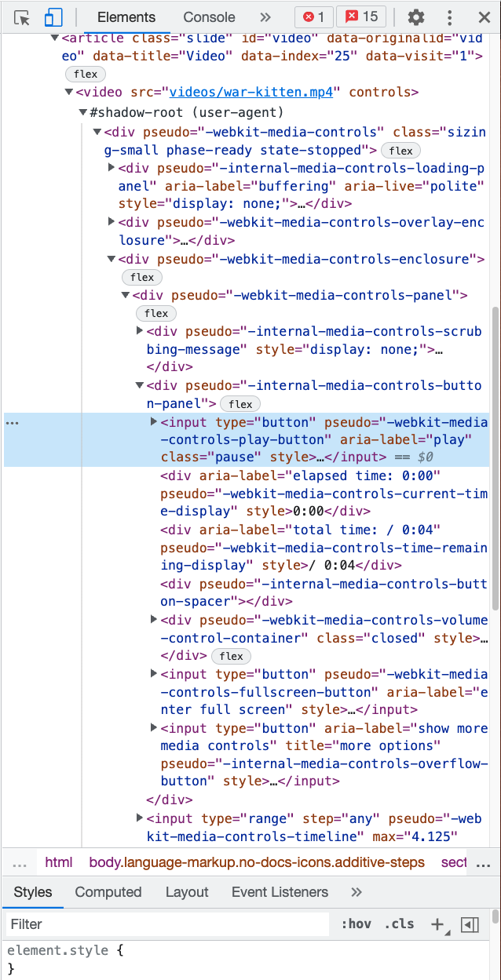Close the DevTools panel
The image size is (501, 980).
click(x=484, y=17)
